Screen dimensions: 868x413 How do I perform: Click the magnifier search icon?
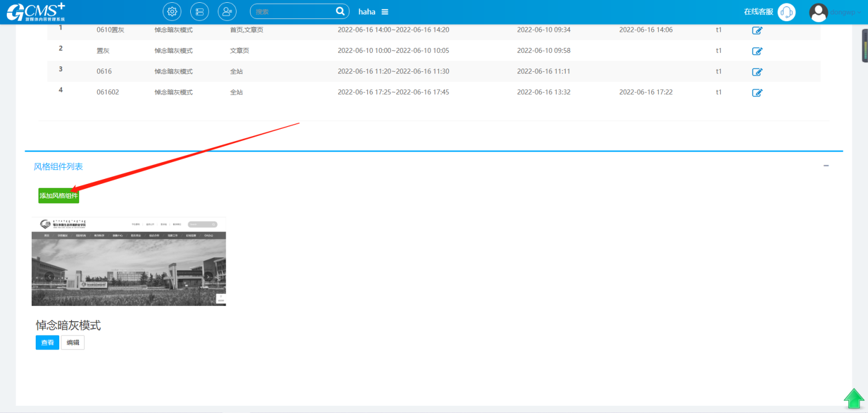click(340, 12)
